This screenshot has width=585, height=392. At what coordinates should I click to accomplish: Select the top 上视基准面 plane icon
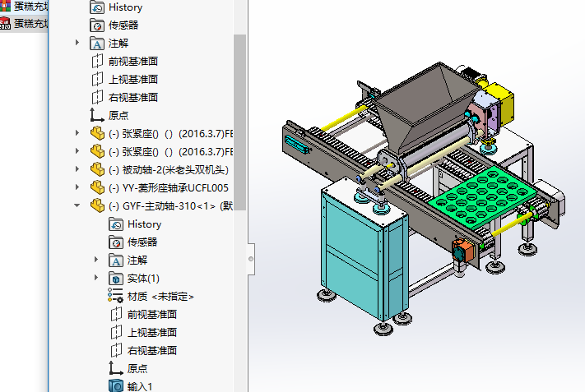click(x=97, y=80)
